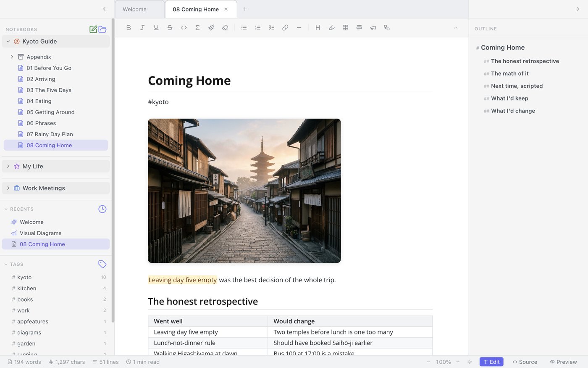Toggle bold formatting in toolbar
588x368 pixels.
tap(129, 28)
